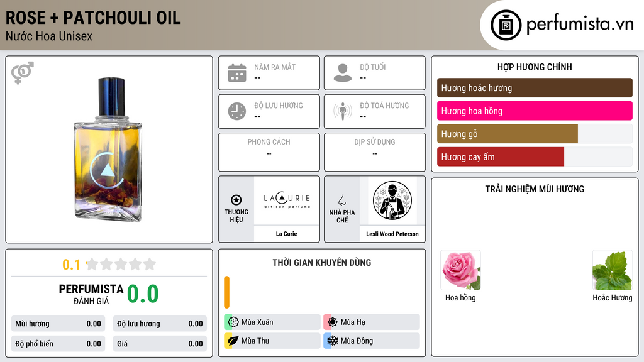Image resolution: width=644 pixels, height=362 pixels.
Task: Click the Phong Cách info box
Action: [x=269, y=152]
